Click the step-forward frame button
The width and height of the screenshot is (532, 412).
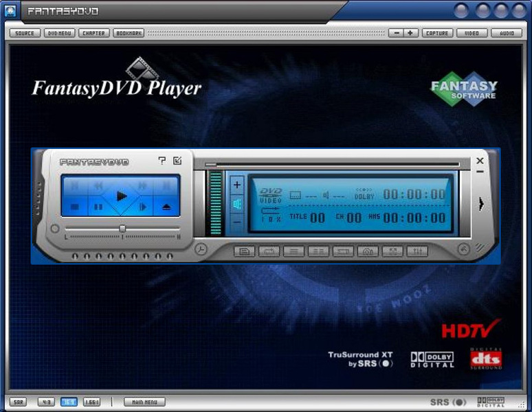(x=143, y=207)
